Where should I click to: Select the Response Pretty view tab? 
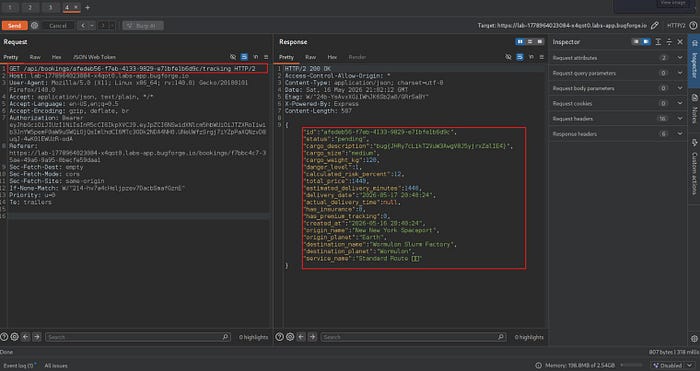pyautogui.click(x=286, y=57)
